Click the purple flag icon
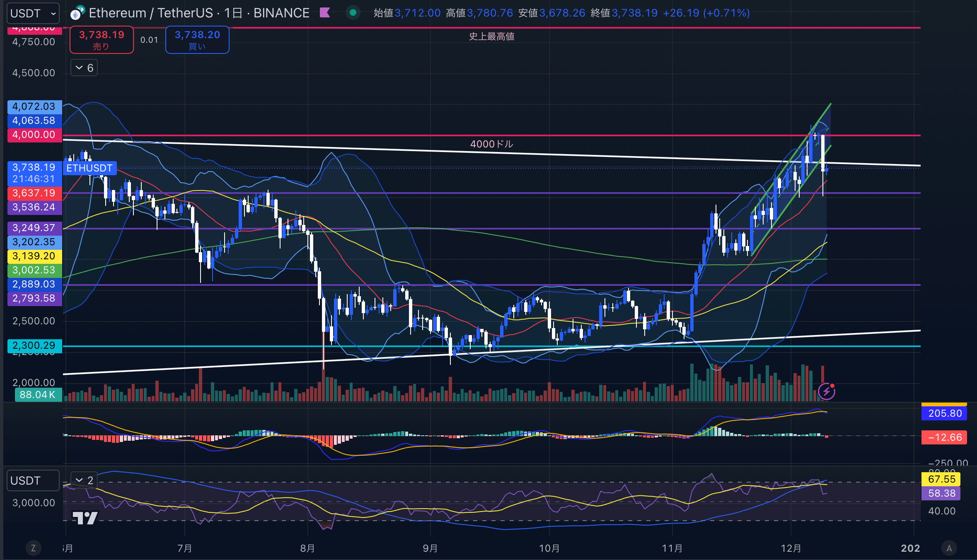Screen dimensions: 977x560 click(x=325, y=13)
